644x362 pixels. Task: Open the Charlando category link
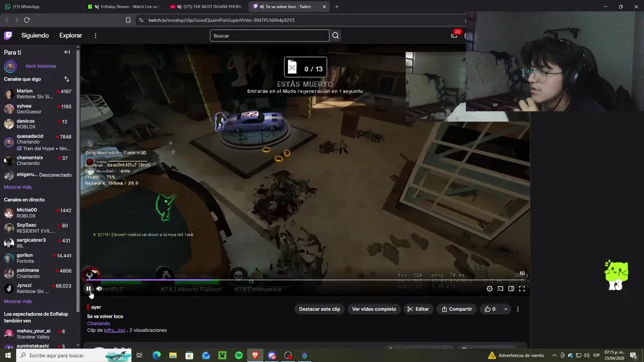pyautogui.click(x=99, y=323)
